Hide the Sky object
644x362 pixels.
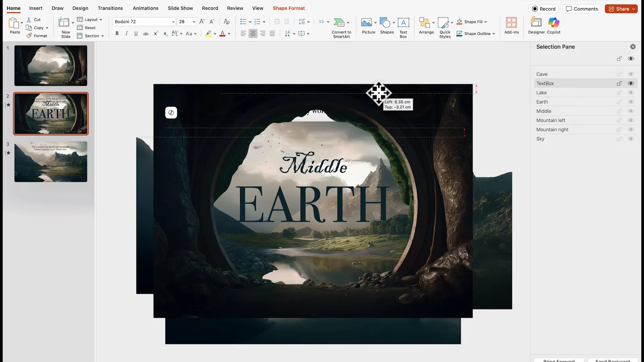[631, 139]
